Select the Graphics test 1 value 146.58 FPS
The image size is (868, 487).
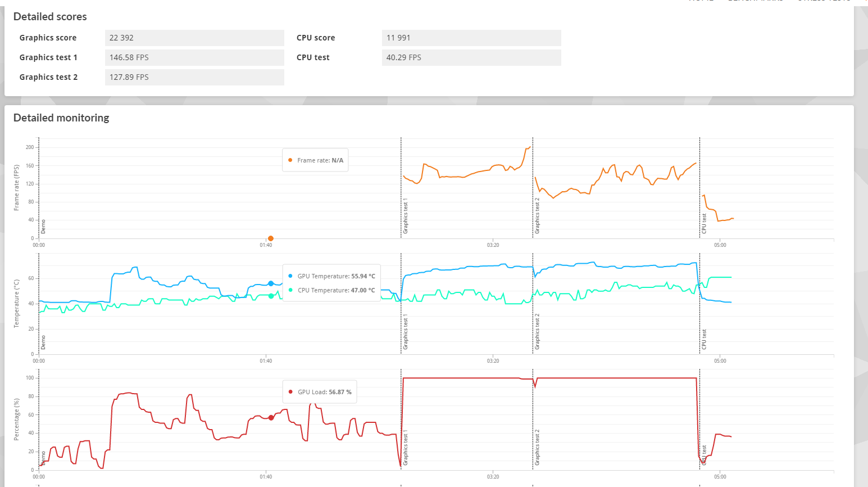point(194,57)
